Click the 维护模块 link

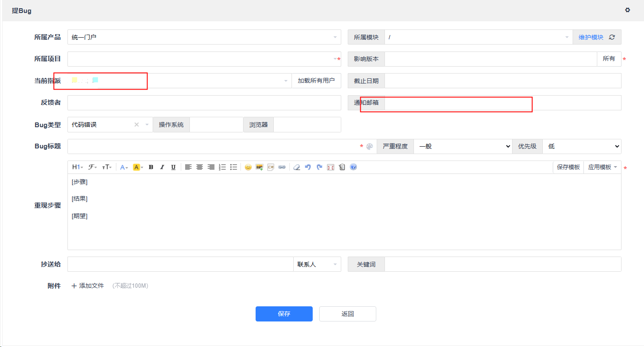591,37
